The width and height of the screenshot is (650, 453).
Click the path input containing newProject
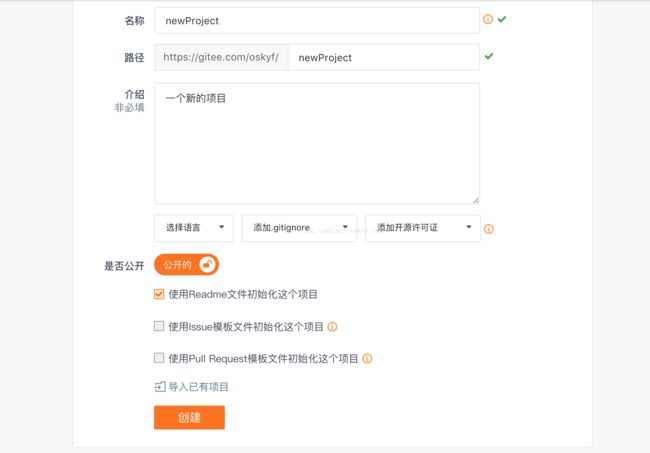[384, 57]
